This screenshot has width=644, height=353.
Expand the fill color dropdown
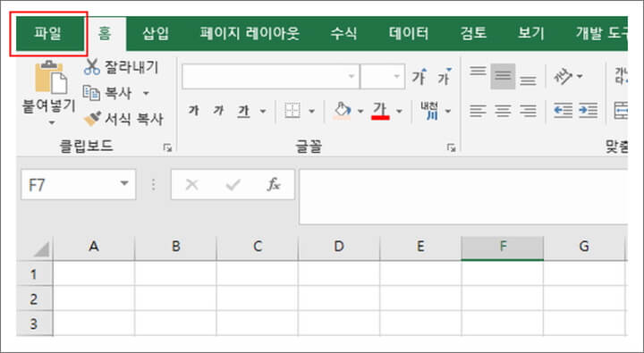tap(360, 111)
